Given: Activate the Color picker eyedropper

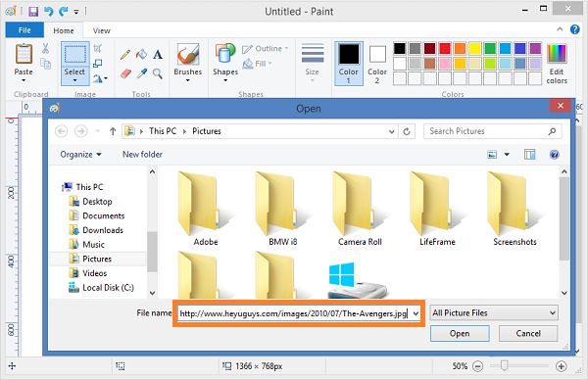Looking at the screenshot, I should pyautogui.click(x=142, y=73).
